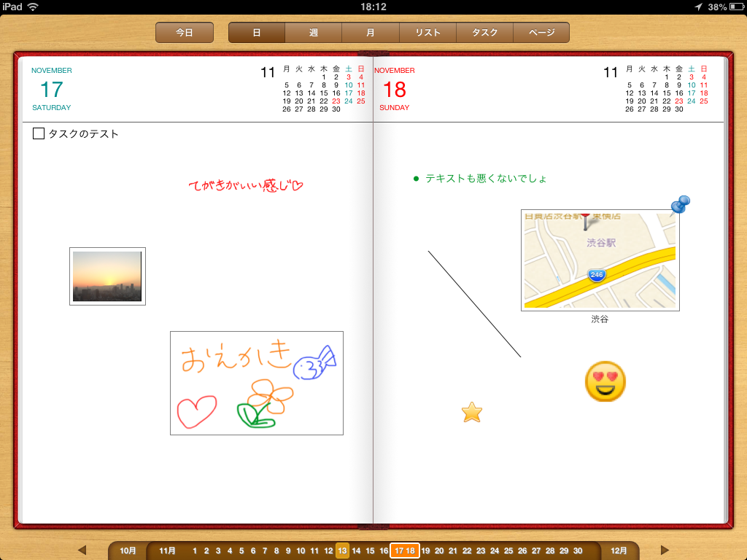Tap the red handwritten note
Screen dimensions: 747x560
(x=245, y=187)
